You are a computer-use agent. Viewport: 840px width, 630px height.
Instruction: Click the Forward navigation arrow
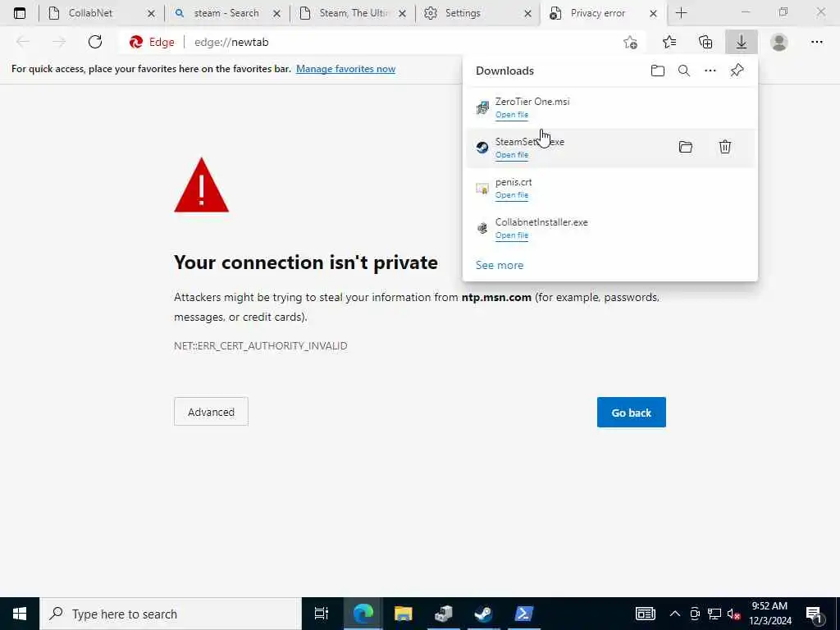[x=59, y=42]
